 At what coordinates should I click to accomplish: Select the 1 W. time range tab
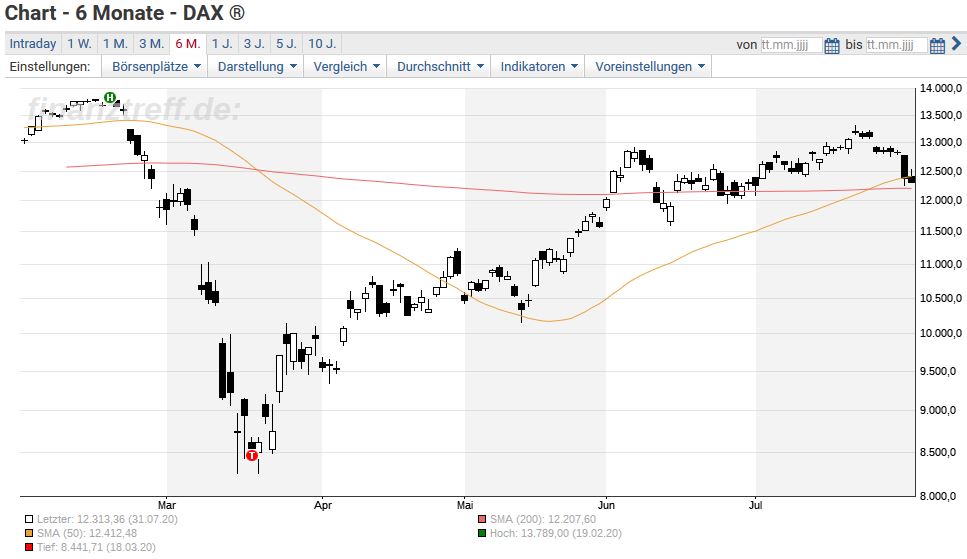coord(79,44)
